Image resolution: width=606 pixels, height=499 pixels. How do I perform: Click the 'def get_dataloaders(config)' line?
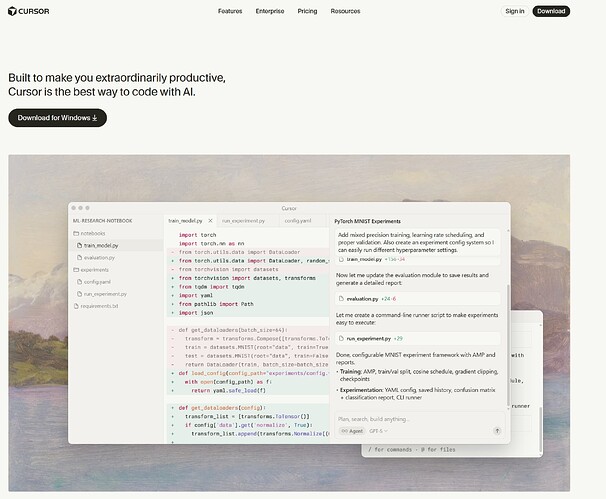point(222,408)
